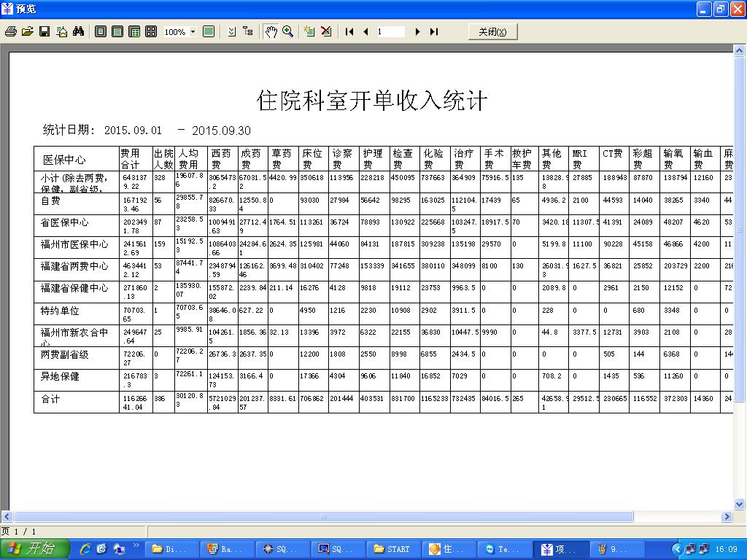Click the vertical scrollbar thumb
The height and width of the screenshot is (560, 747).
click(739, 229)
